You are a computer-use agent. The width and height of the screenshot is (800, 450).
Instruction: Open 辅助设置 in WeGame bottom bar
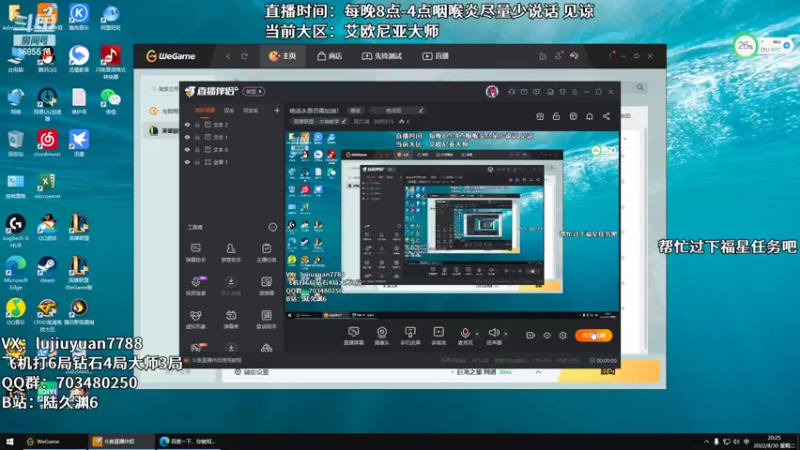[x=251, y=372]
